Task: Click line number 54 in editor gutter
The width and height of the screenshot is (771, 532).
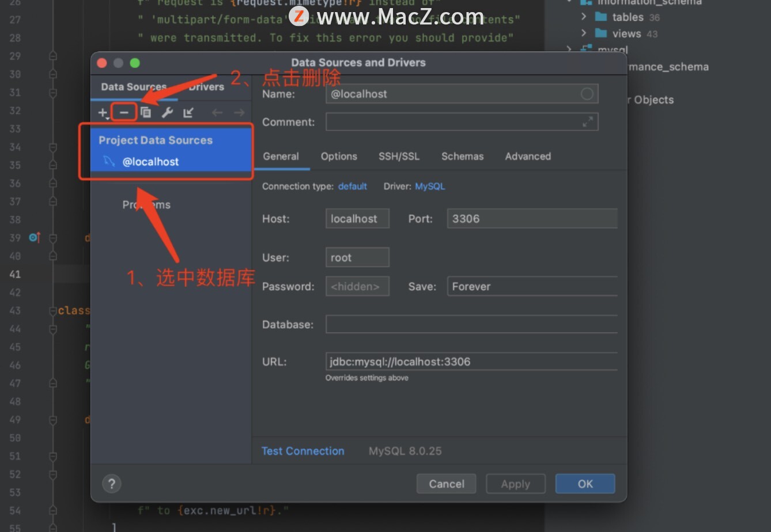Action: click(x=15, y=511)
